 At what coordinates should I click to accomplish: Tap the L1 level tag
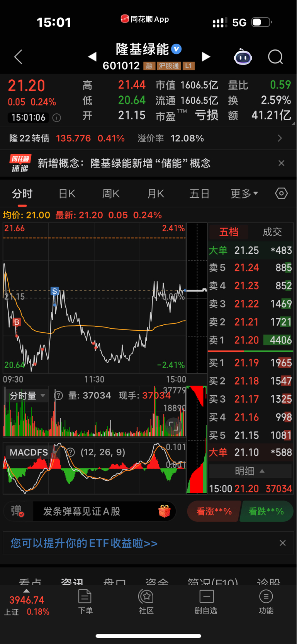[188, 66]
